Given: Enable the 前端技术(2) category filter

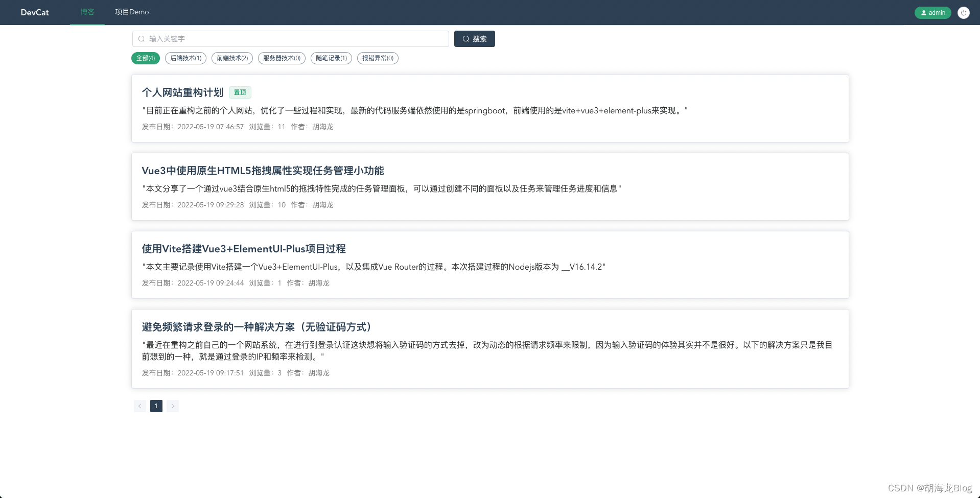Looking at the screenshot, I should click(232, 58).
